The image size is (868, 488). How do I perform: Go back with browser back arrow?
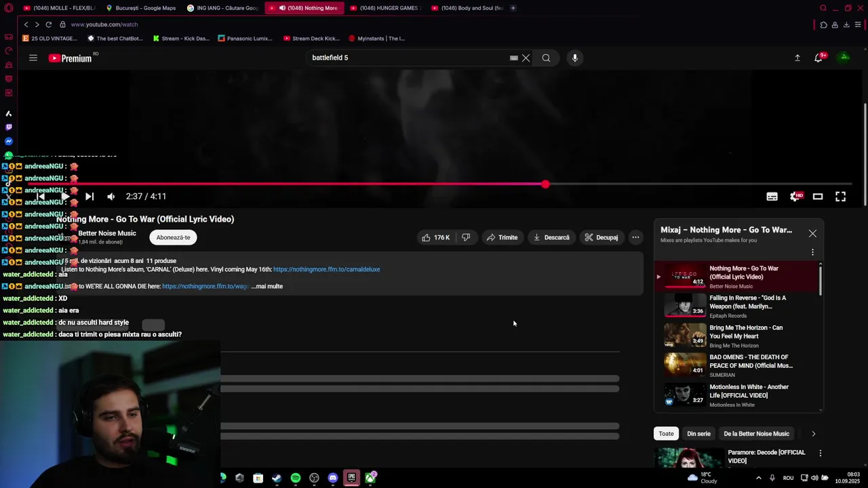pos(26,24)
